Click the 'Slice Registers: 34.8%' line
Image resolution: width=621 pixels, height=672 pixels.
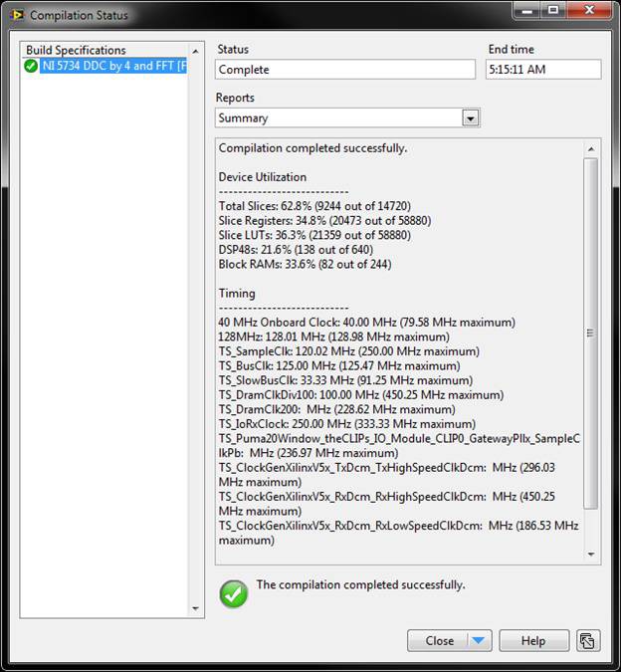pyautogui.click(x=324, y=221)
